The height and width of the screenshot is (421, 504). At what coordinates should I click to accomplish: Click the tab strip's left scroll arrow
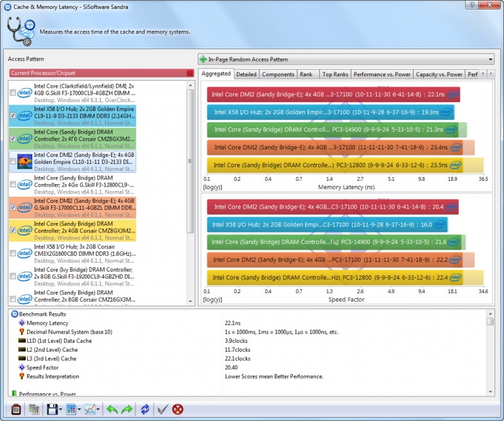coord(483,74)
